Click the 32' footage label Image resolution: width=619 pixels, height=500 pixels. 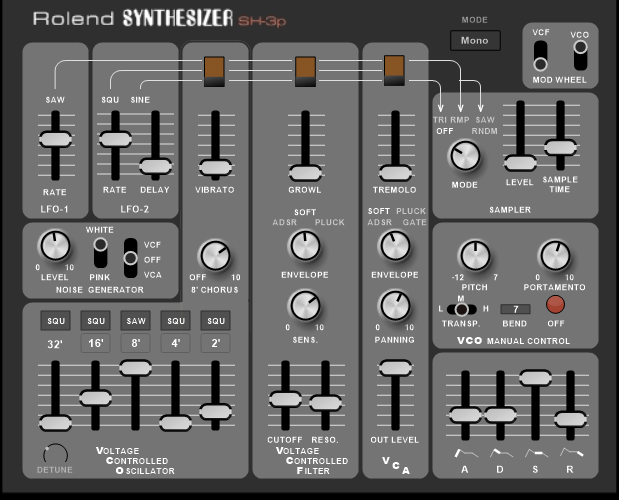click(55, 344)
